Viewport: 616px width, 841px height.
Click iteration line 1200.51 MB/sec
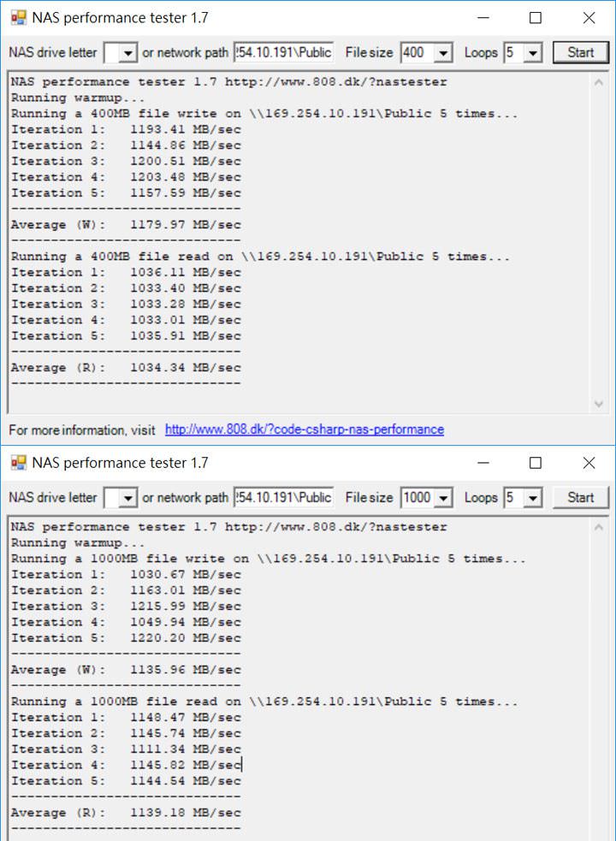[x=126, y=161]
